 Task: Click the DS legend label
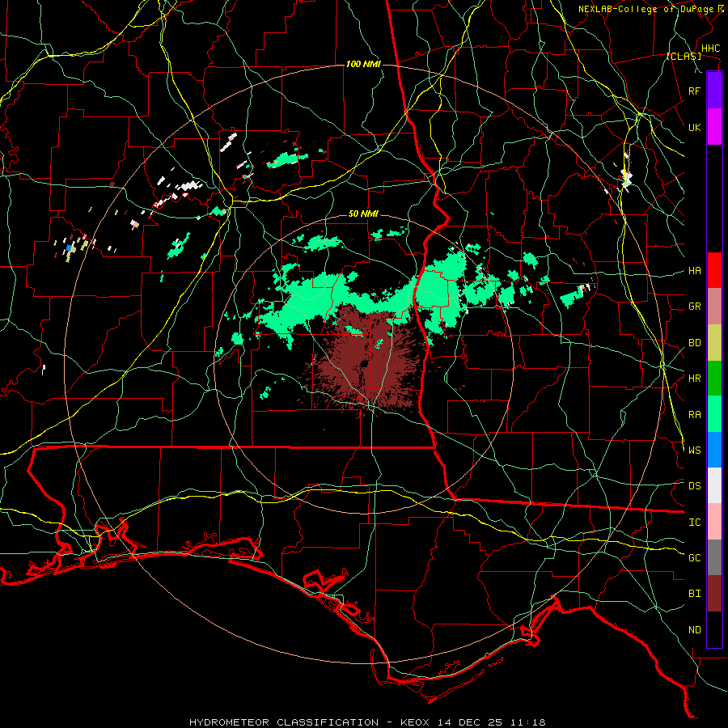pyautogui.click(x=694, y=486)
